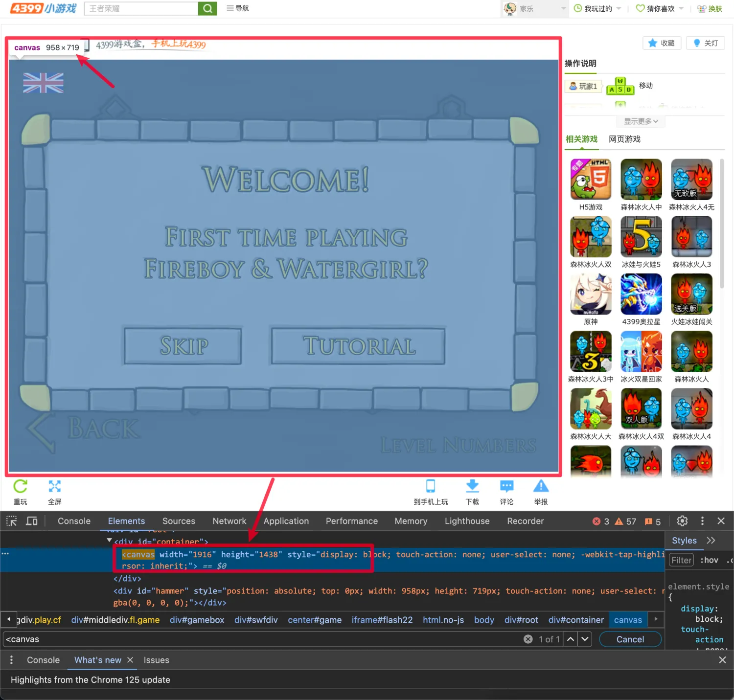
Task: Select iframe#flash22 in the breadcrumb
Action: click(x=382, y=620)
